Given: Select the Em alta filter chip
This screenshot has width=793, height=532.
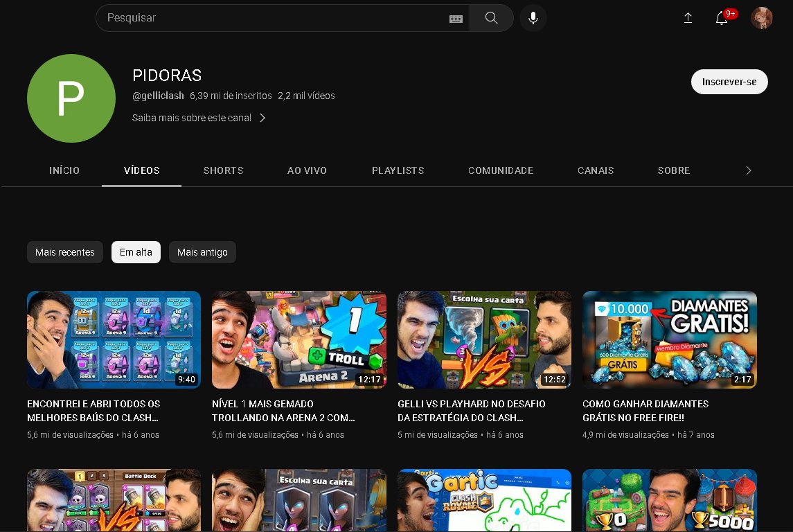Looking at the screenshot, I should [x=136, y=252].
